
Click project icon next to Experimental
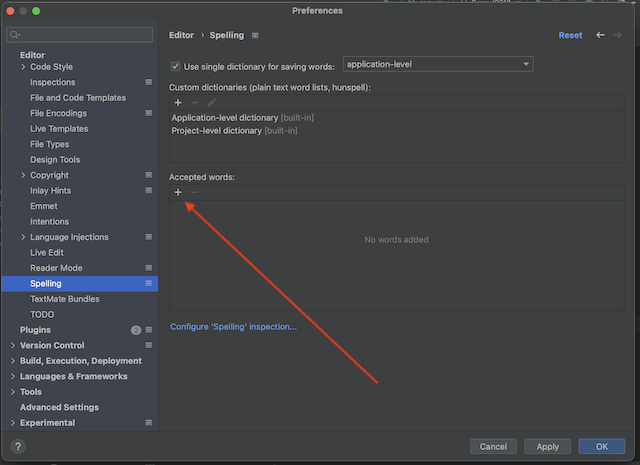tap(149, 423)
